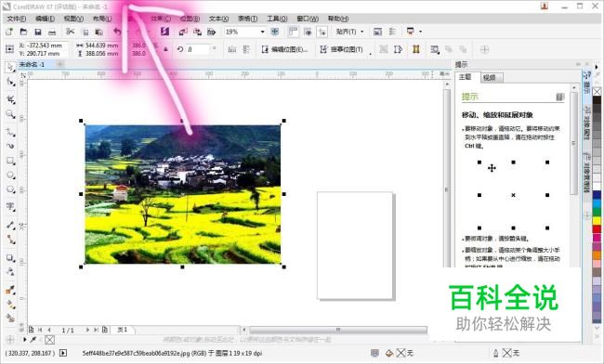Screen dimensions: 604x364
Task: Select the Polygon tool
Action: pyautogui.click(x=10, y=189)
